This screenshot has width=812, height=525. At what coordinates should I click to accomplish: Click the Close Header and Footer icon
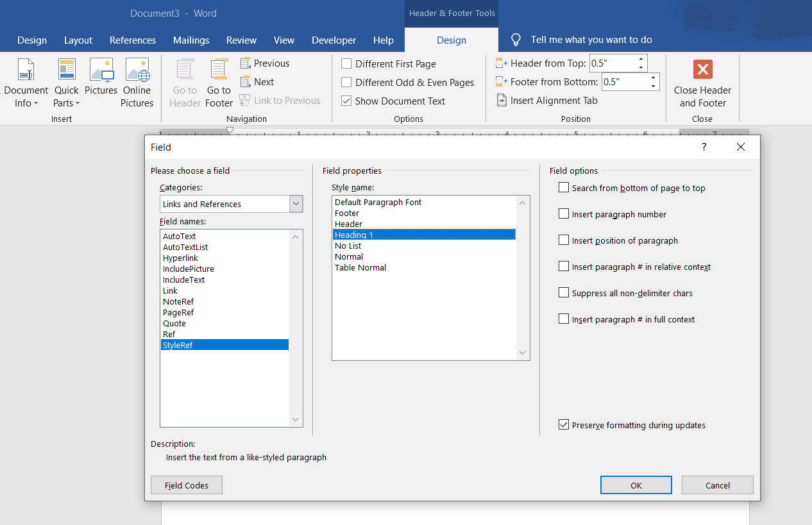pos(702,70)
